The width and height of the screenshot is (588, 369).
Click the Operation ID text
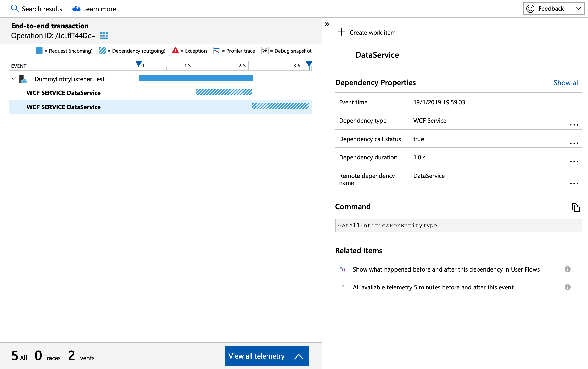[53, 36]
